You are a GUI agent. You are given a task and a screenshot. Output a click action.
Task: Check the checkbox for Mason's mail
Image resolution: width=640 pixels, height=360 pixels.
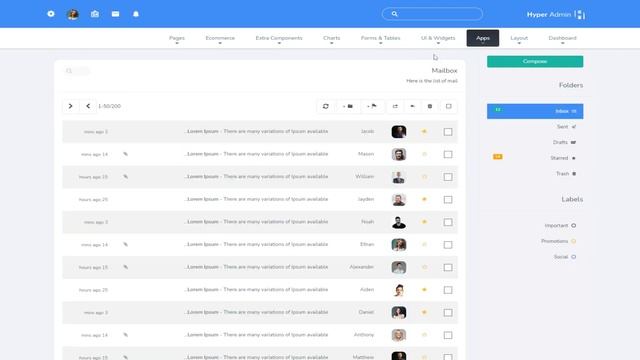point(448,154)
